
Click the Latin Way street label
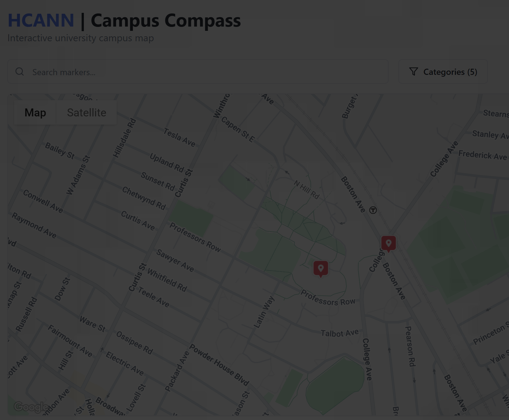[x=264, y=312]
